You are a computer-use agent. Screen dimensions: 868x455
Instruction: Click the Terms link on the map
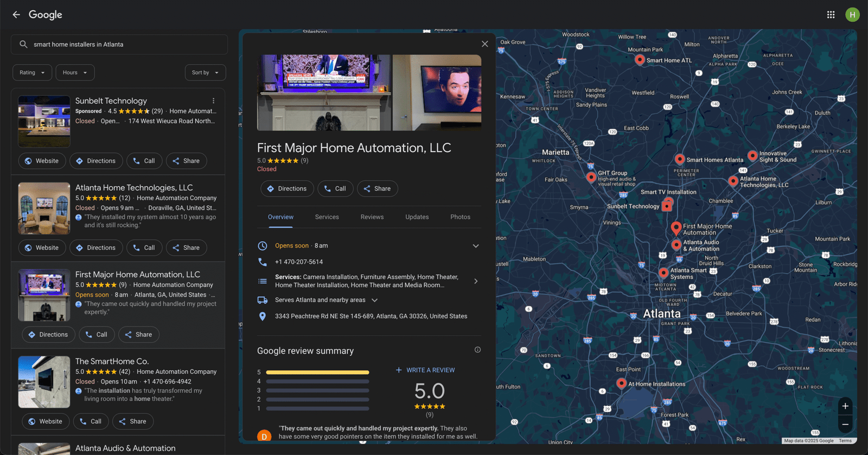click(x=845, y=440)
